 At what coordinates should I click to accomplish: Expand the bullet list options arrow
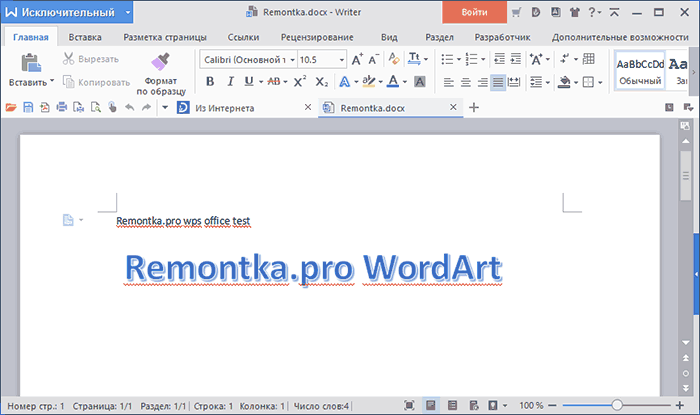(458, 59)
